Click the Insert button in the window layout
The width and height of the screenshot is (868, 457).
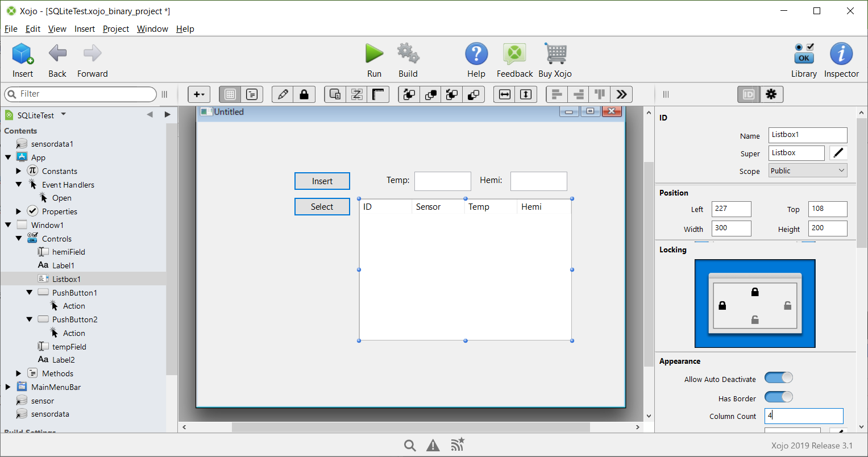322,181
